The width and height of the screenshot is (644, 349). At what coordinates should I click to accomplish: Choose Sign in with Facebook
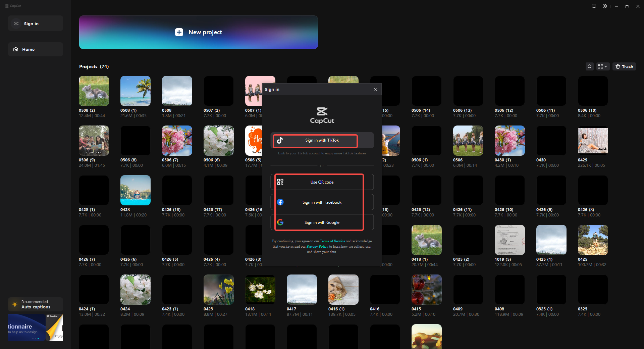coord(322,202)
